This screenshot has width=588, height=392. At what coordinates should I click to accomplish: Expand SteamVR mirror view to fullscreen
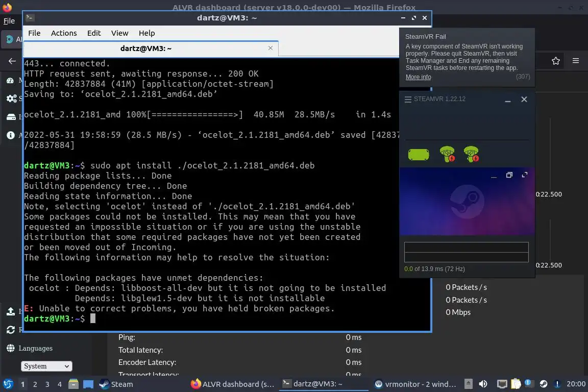click(x=525, y=175)
